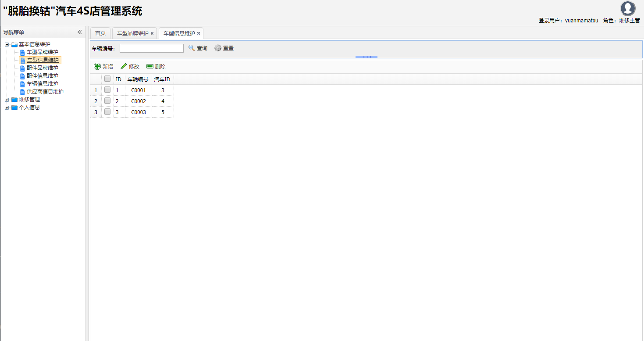The image size is (644, 341).
Task: Click the C0001 vehicle number cell
Action: (x=139, y=90)
